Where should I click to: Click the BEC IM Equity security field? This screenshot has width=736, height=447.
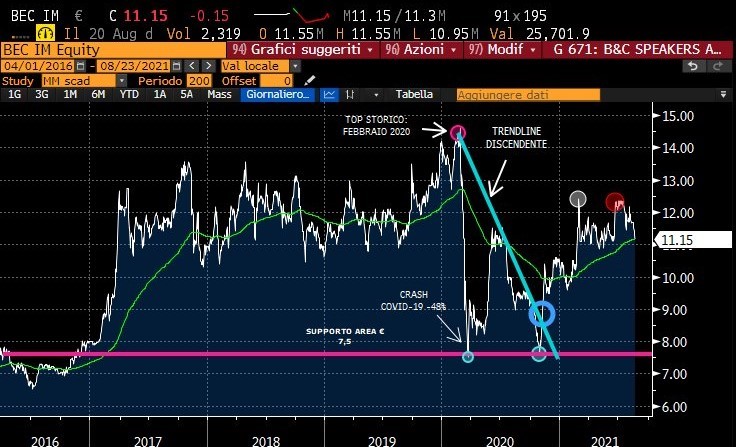click(113, 50)
